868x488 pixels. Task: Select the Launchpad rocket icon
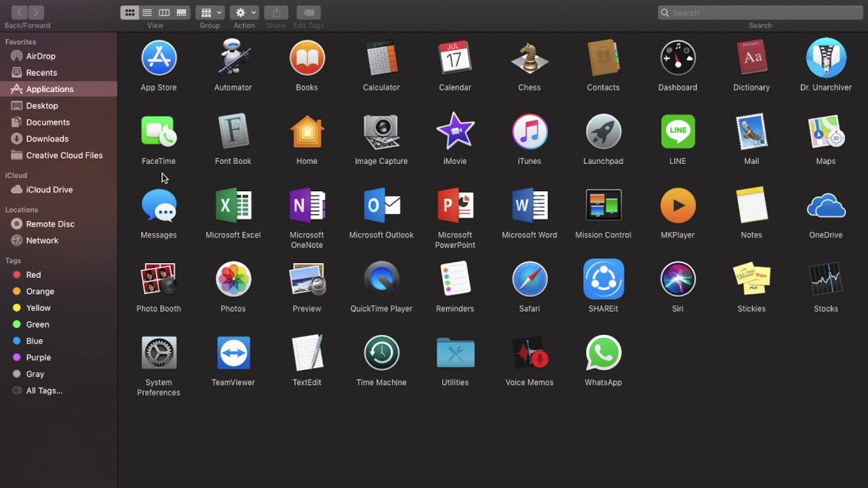point(603,131)
